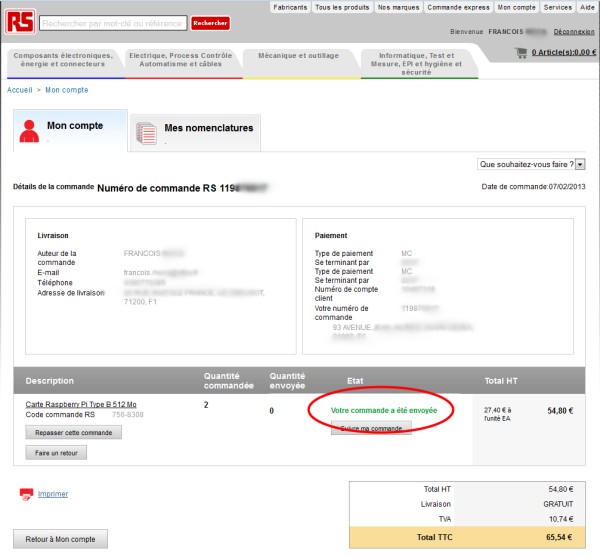Click the Suivre ma commande button

point(371,428)
